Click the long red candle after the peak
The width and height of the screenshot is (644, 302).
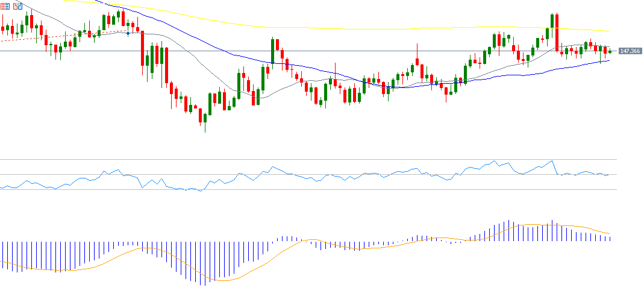[x=557, y=33]
